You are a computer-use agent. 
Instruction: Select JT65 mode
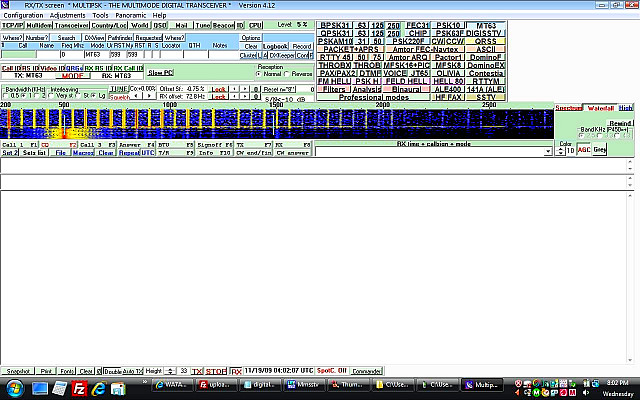pyautogui.click(x=419, y=73)
